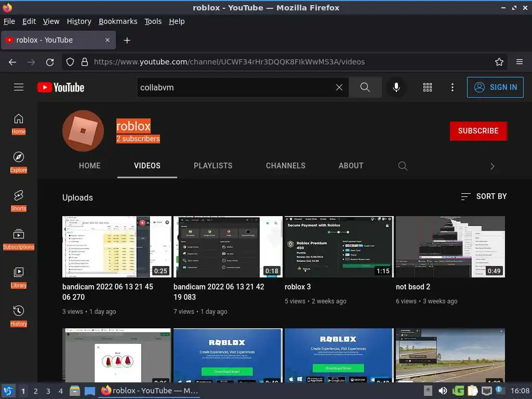Click the 2 subscribers text
This screenshot has width=532, height=399.
click(138, 139)
